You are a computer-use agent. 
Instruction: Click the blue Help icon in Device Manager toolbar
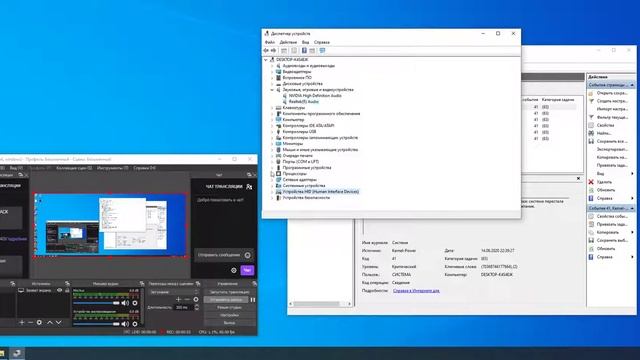tap(304, 51)
